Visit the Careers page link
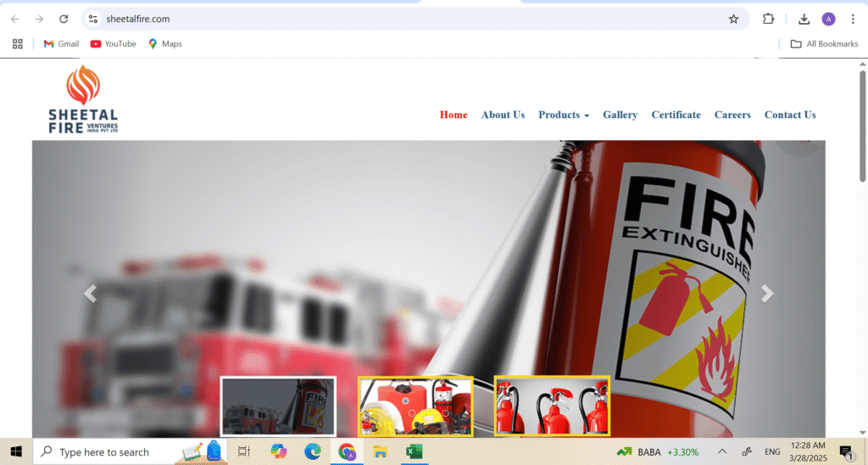 [732, 115]
